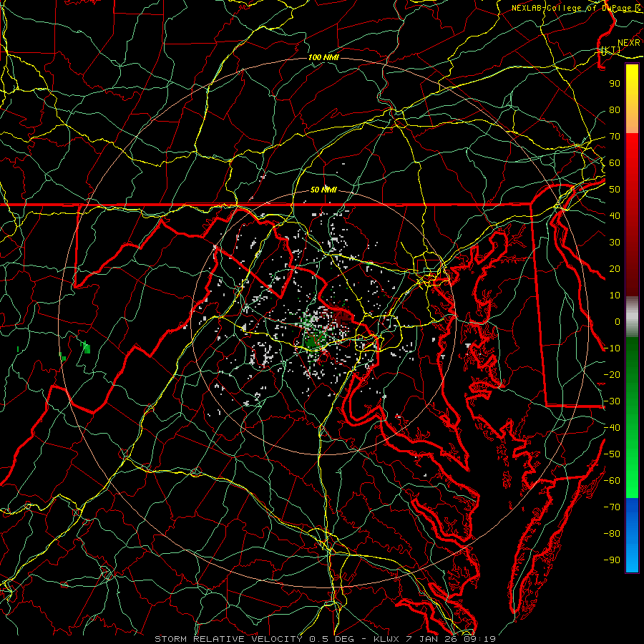This screenshot has width=644, height=644.
Task: Click the "50 NMI" range ring label
Action: click(323, 190)
